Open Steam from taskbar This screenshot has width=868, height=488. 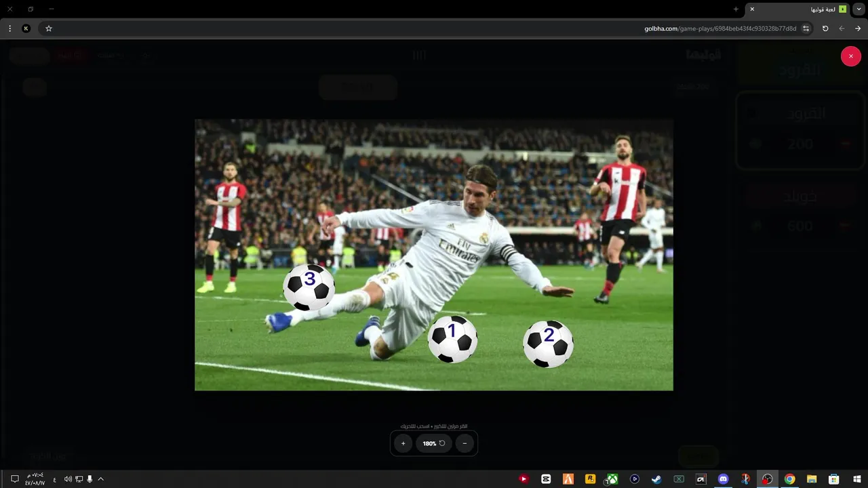(656, 479)
